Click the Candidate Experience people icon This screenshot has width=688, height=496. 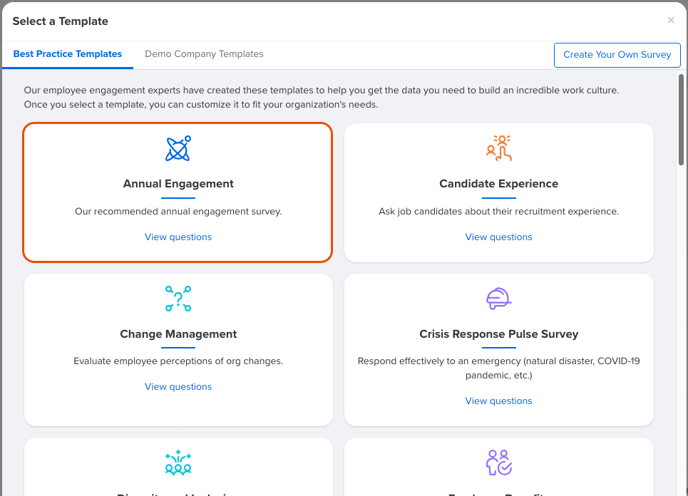(499, 148)
